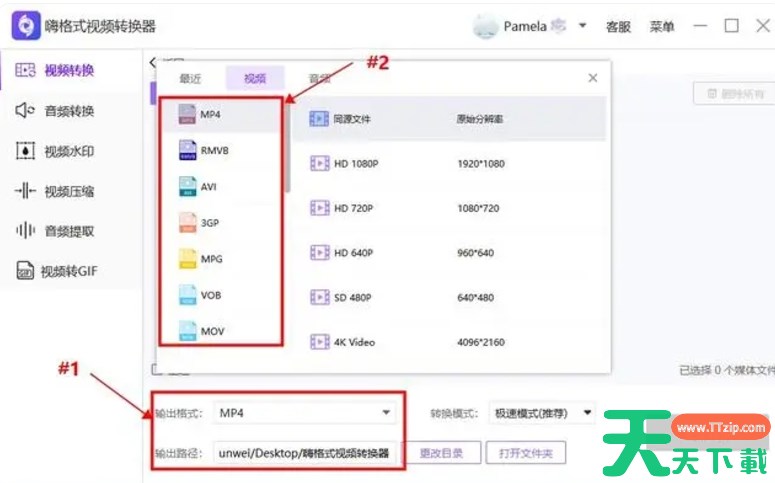Screen dimensions: 775x483
Task: Expand the Pamela account dropdown arrow
Action: point(583,26)
